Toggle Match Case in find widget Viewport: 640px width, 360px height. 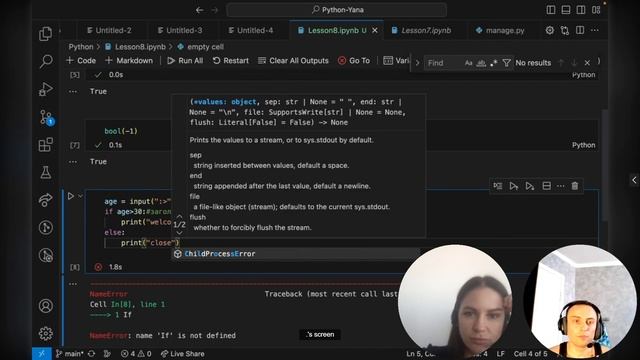(468, 63)
